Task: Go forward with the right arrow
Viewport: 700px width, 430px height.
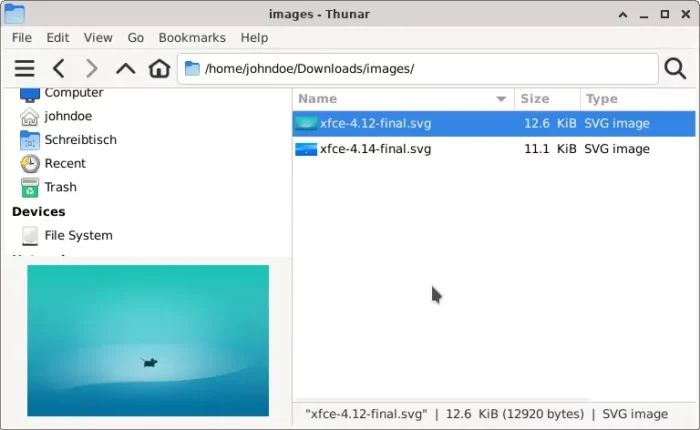Action: coord(92,69)
